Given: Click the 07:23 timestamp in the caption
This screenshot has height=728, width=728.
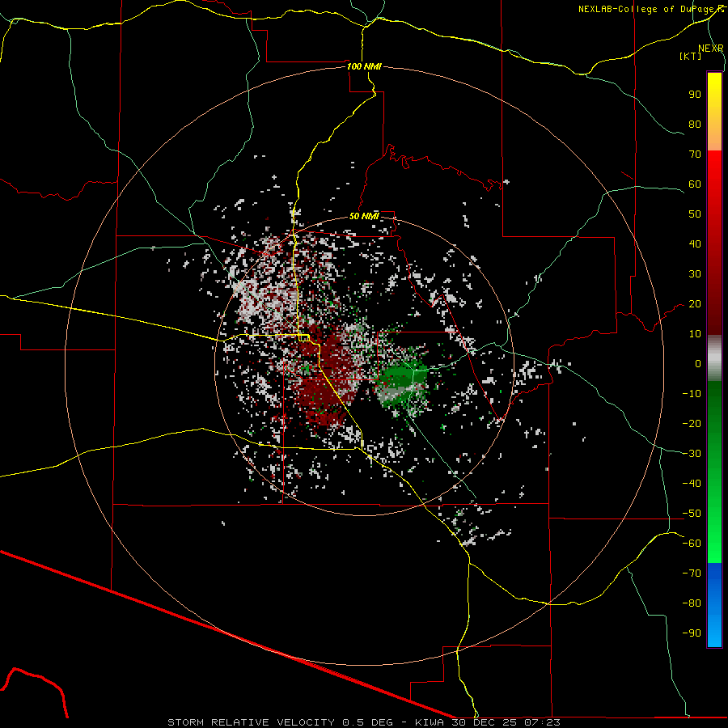Looking at the screenshot, I should (542, 722).
